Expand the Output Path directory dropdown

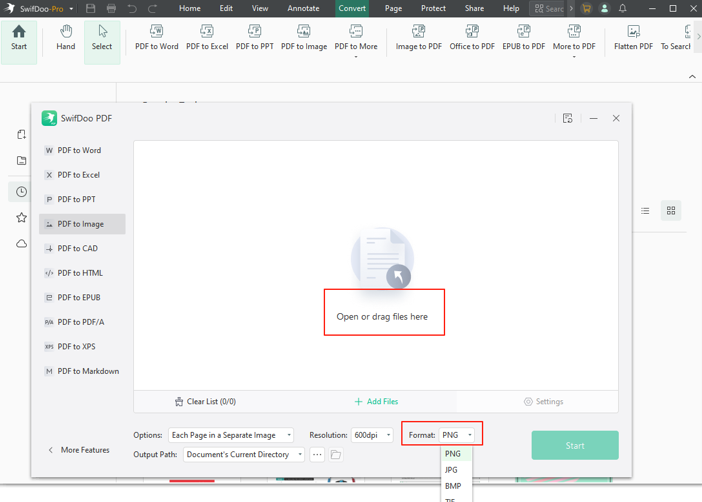(244, 455)
